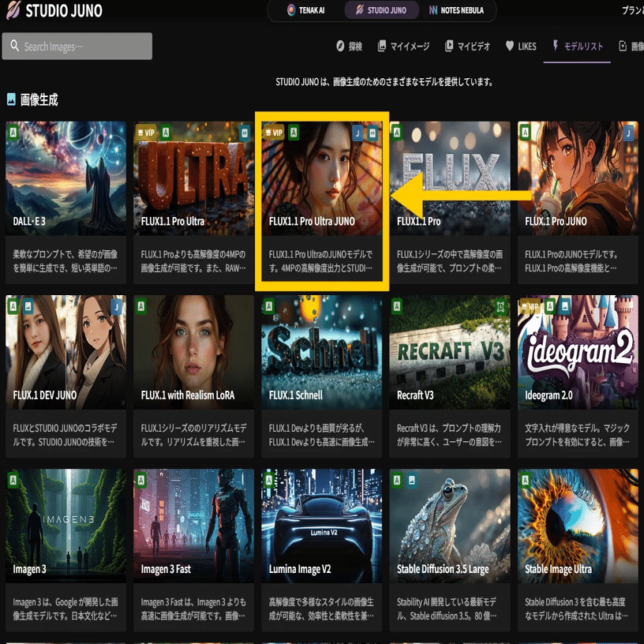Select the モデルリスト tab
The height and width of the screenshot is (644, 644).
(578, 46)
